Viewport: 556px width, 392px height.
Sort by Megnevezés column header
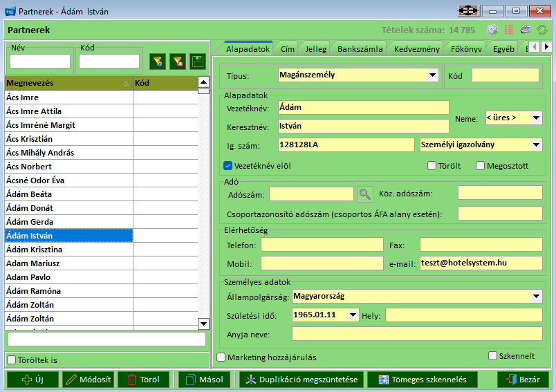coord(68,83)
